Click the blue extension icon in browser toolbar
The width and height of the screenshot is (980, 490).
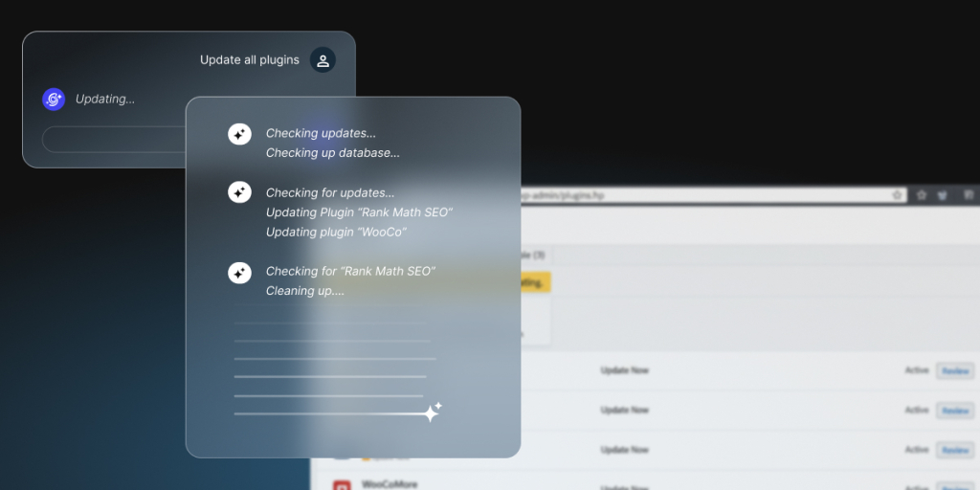tap(943, 195)
